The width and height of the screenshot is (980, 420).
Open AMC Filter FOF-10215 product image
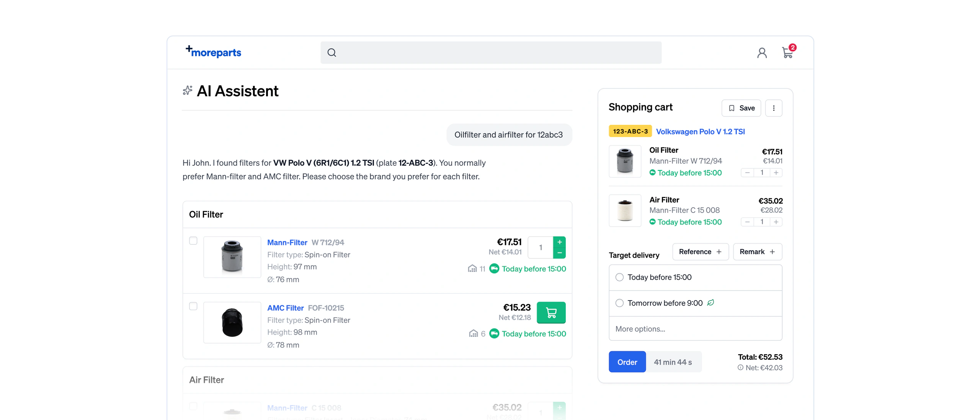click(x=232, y=322)
